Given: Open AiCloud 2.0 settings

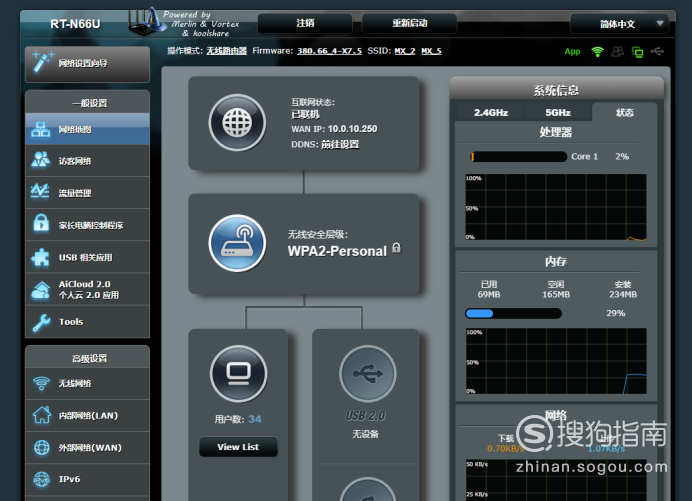Looking at the screenshot, I should [87, 290].
